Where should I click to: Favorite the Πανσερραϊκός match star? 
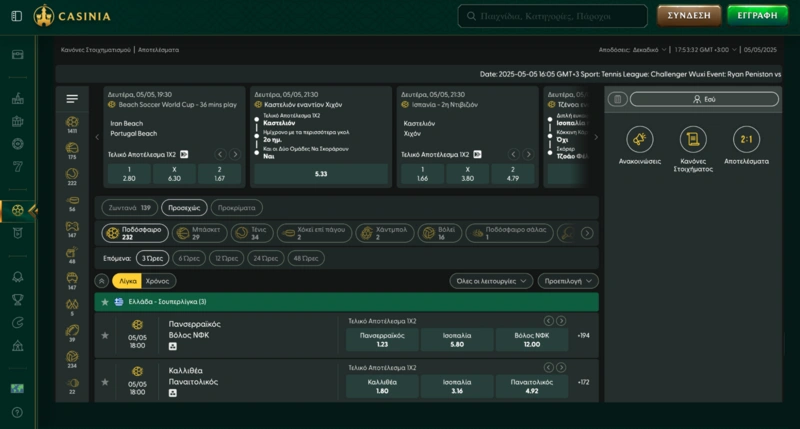(x=105, y=336)
